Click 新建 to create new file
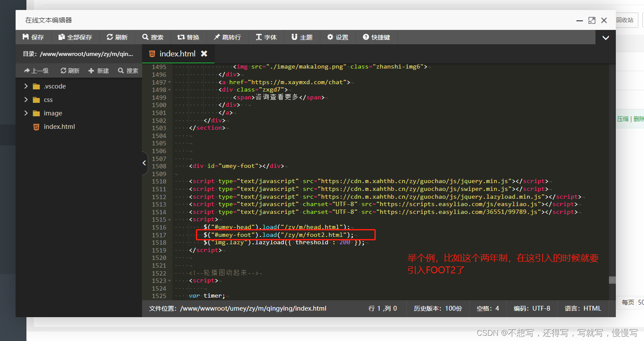This screenshot has height=341, width=644. click(99, 71)
